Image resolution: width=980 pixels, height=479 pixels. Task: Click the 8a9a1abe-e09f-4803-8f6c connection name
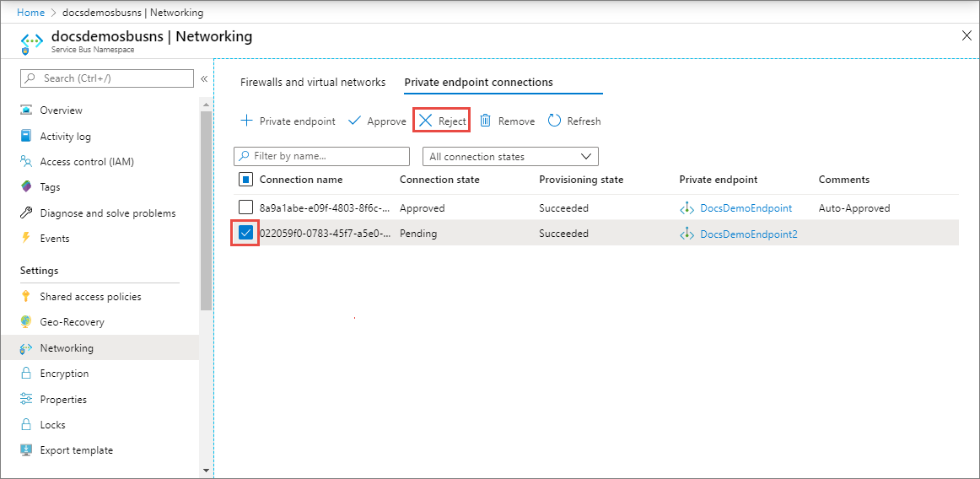(x=326, y=208)
